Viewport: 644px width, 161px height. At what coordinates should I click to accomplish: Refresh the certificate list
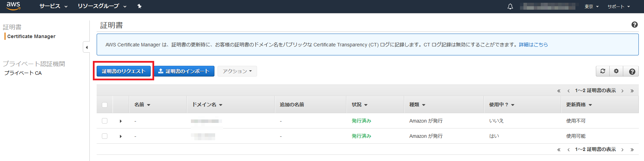603,71
